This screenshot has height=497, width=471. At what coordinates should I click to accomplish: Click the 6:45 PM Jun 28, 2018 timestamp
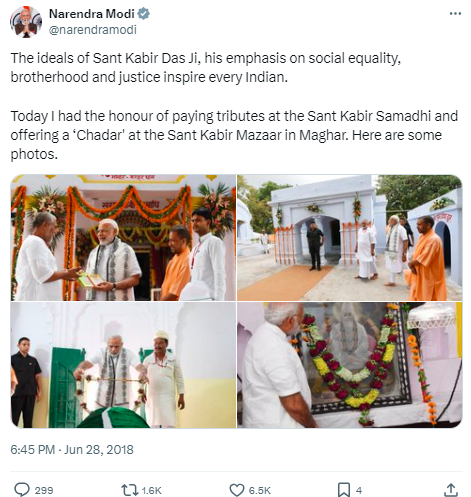(72, 450)
